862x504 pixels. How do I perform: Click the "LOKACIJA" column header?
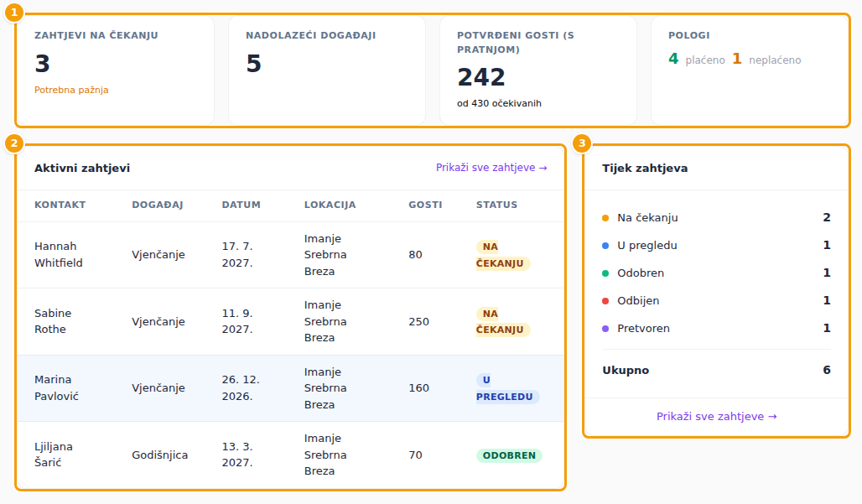pyautogui.click(x=330, y=205)
